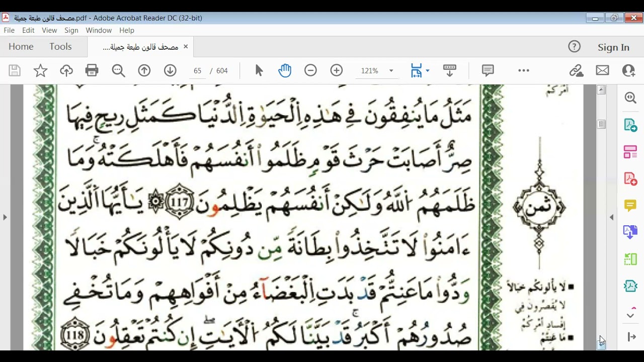This screenshot has height=362, width=644.
Task: Open the Edit menu
Action: 28,30
